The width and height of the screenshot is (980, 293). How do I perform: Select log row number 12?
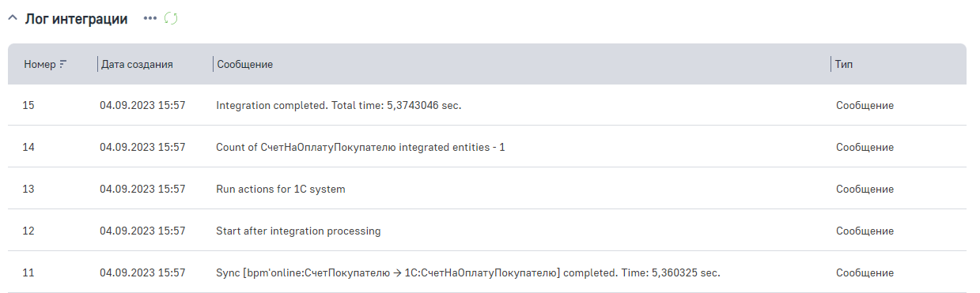click(487, 231)
